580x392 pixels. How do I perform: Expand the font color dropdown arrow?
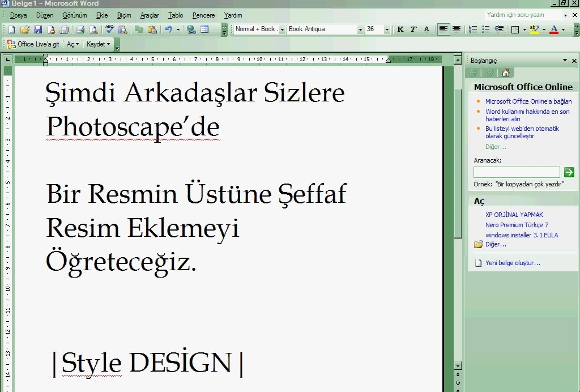click(x=564, y=29)
